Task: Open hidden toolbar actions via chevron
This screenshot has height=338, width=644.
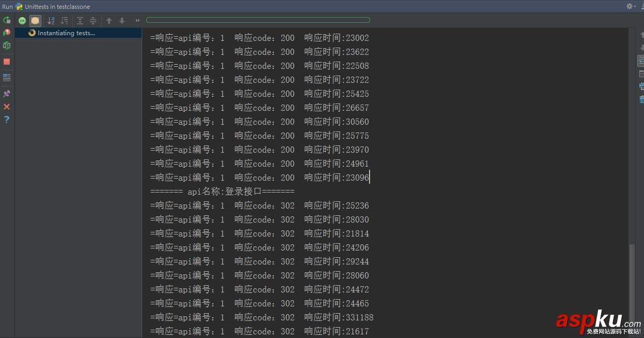Action: [x=137, y=21]
